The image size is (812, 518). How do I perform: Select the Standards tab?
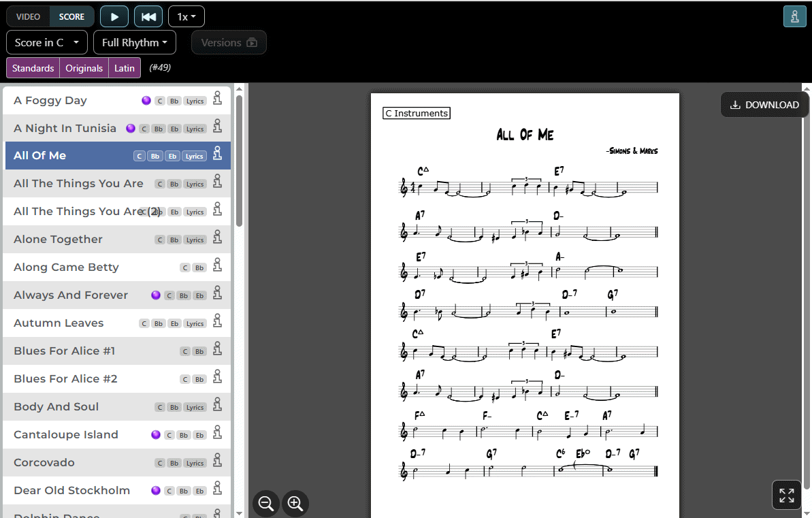(x=33, y=68)
